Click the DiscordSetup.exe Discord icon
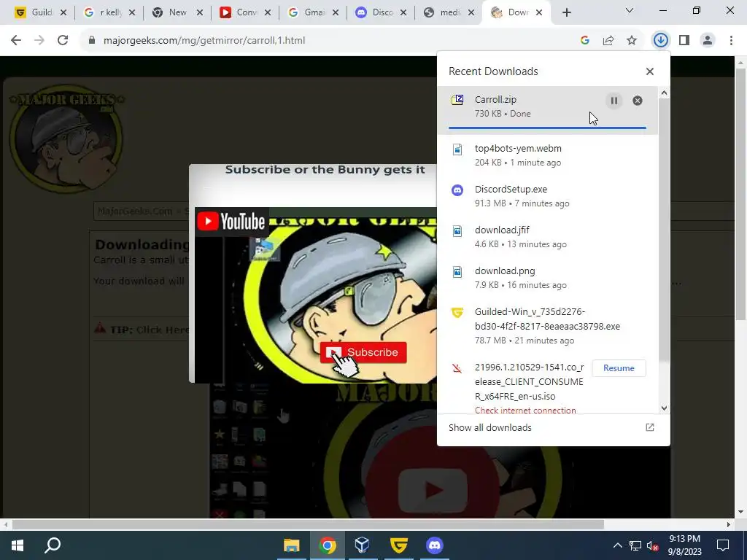Screen dimensions: 747x560 pos(457,190)
